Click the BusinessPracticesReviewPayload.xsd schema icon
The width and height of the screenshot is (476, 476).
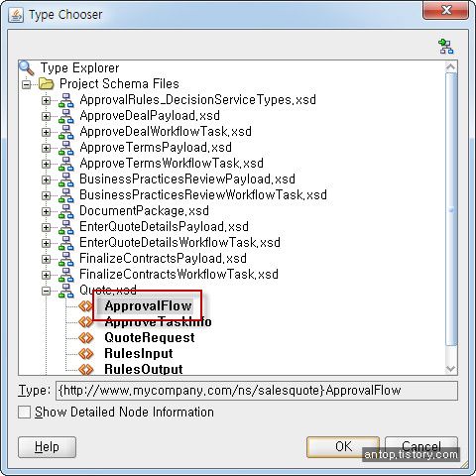[x=66, y=179]
